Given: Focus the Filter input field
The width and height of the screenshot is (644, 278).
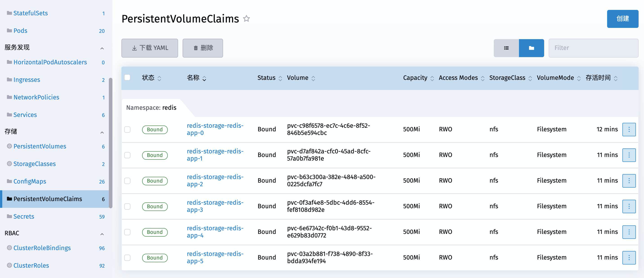Looking at the screenshot, I should coord(593,48).
